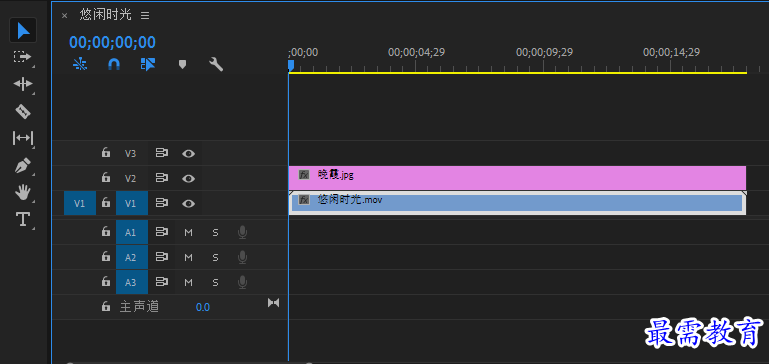This screenshot has height=364, width=769.
Task: Toggle V3 track eye visibility
Action: [188, 154]
